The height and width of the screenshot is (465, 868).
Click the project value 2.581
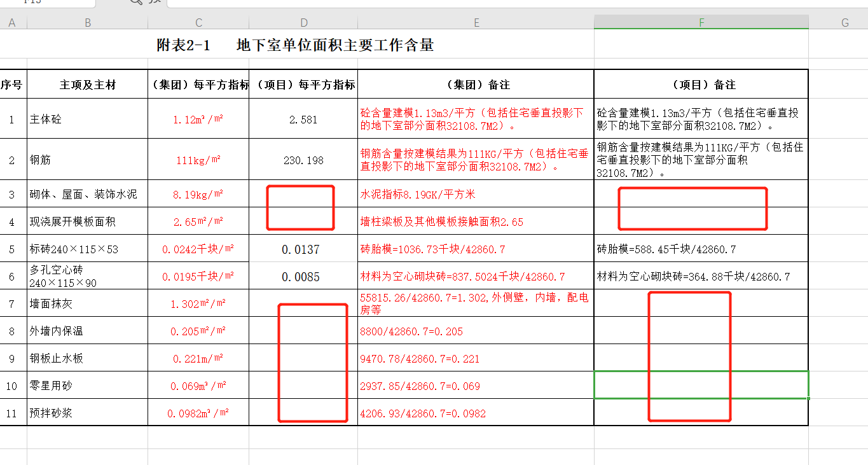click(303, 120)
